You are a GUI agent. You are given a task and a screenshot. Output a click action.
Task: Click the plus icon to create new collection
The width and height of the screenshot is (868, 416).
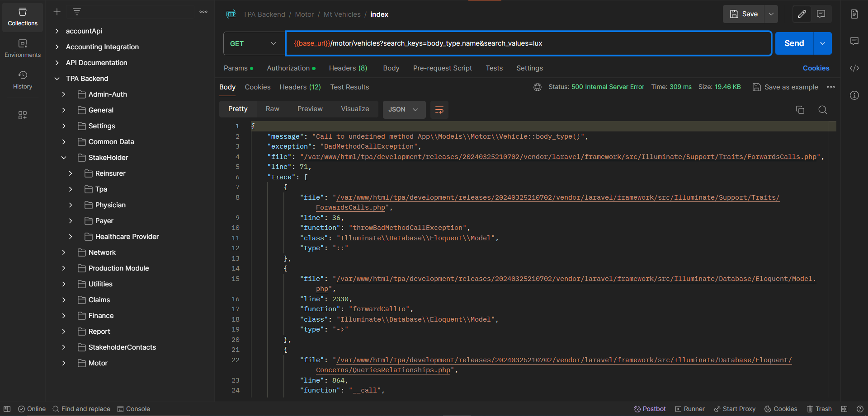[x=57, y=12]
